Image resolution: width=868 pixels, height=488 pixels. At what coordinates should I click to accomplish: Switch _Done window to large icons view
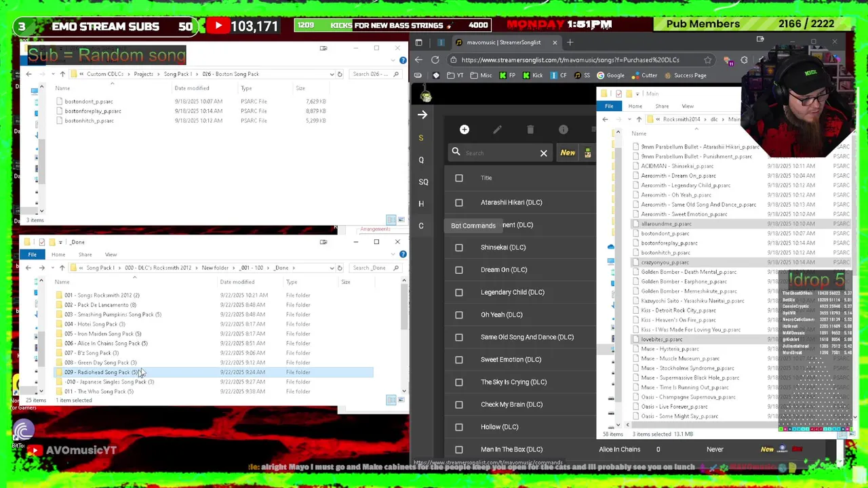tap(401, 400)
